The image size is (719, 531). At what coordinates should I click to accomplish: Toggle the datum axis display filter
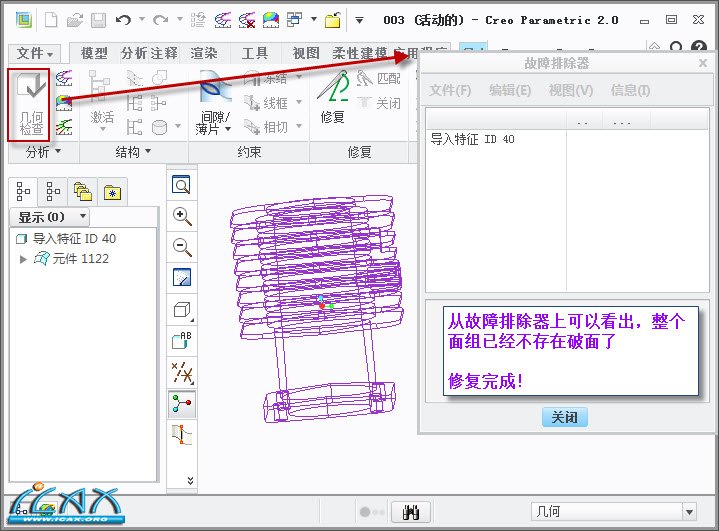click(182, 371)
